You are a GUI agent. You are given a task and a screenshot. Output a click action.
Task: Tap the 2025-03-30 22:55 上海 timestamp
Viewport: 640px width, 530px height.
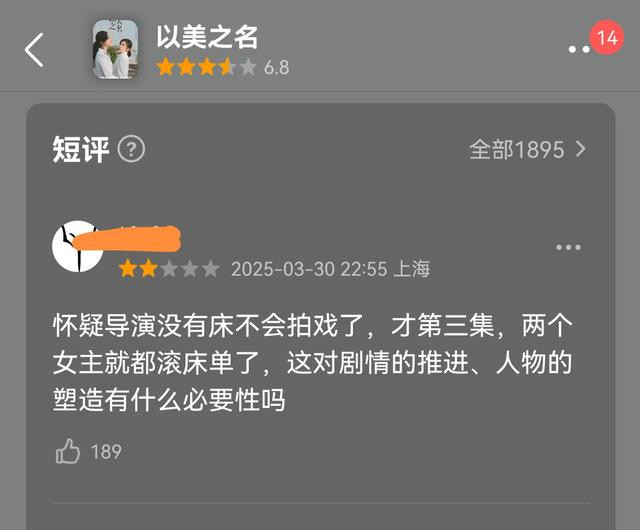(331, 269)
